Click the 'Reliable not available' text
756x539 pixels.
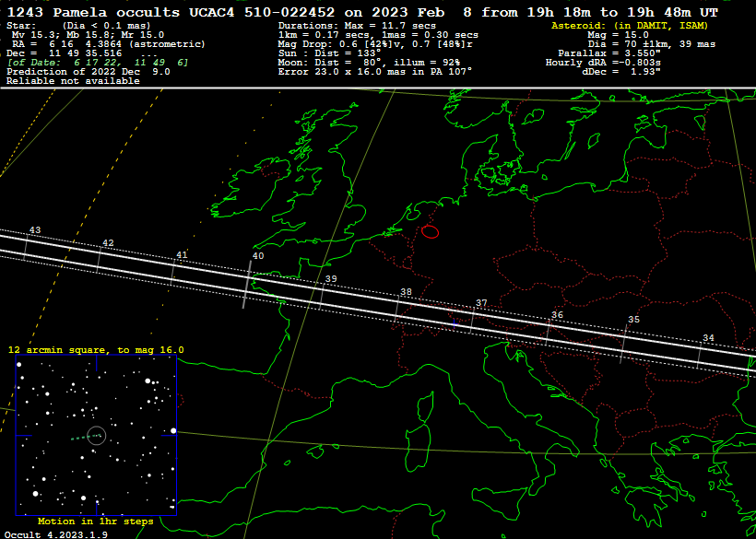tap(73, 81)
